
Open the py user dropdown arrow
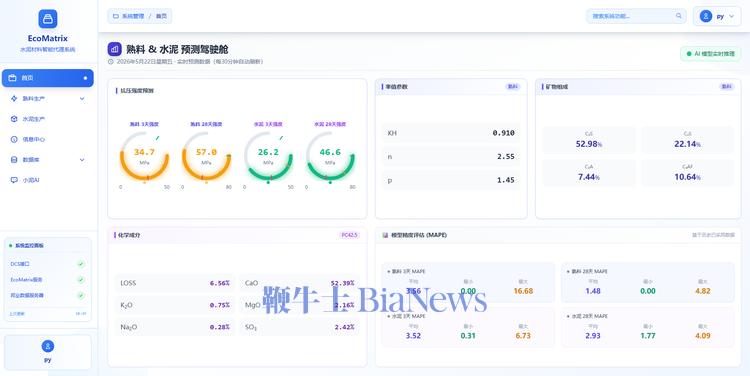tap(731, 16)
